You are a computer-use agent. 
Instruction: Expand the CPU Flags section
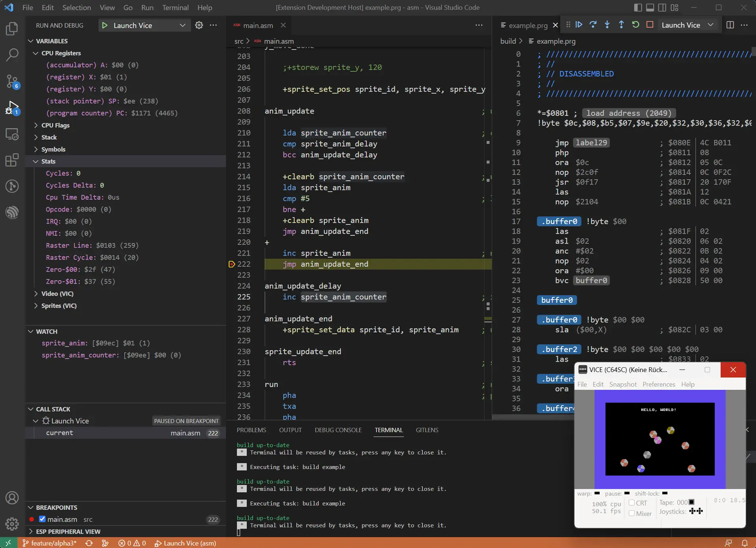[x=55, y=125]
